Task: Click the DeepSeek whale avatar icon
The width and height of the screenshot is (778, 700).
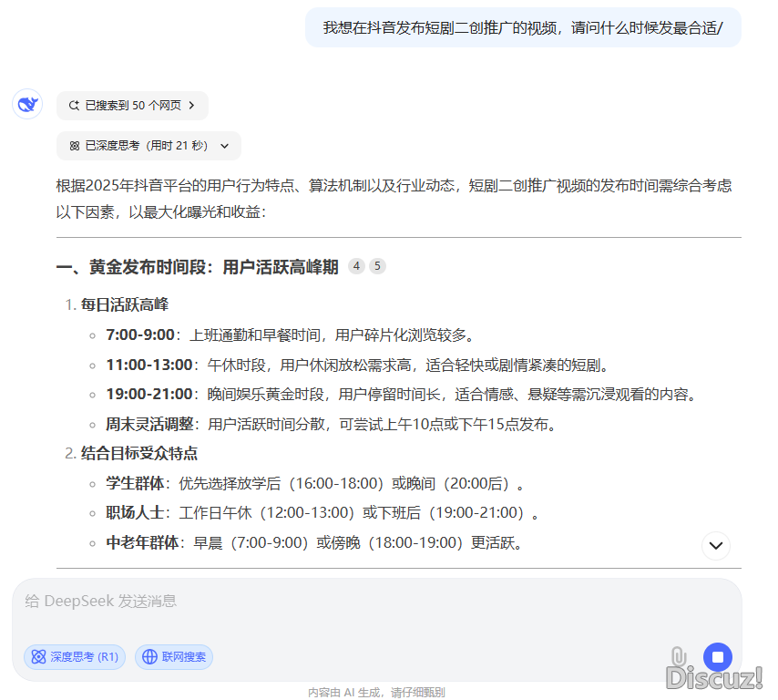Action: point(27,104)
